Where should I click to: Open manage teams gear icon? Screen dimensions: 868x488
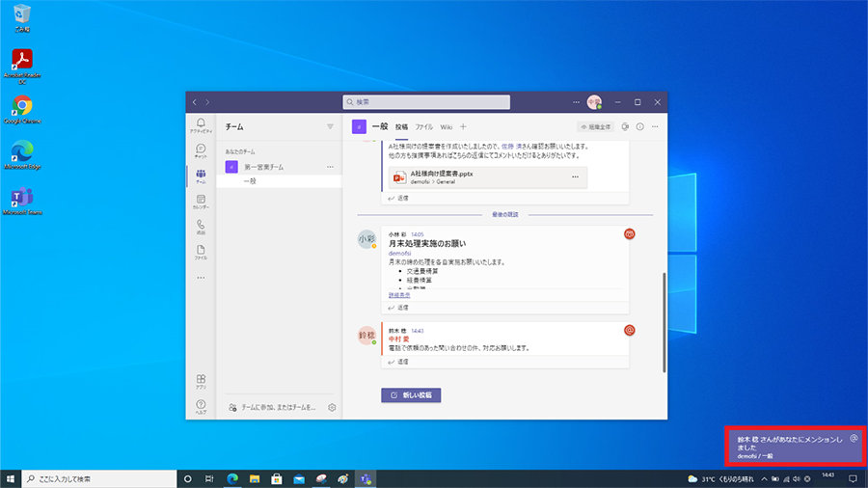tap(332, 407)
